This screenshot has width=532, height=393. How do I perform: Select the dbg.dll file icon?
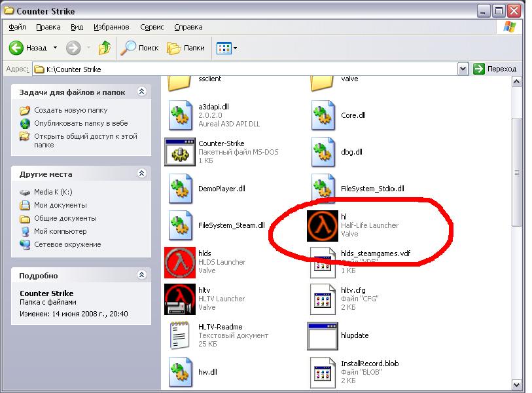323,152
